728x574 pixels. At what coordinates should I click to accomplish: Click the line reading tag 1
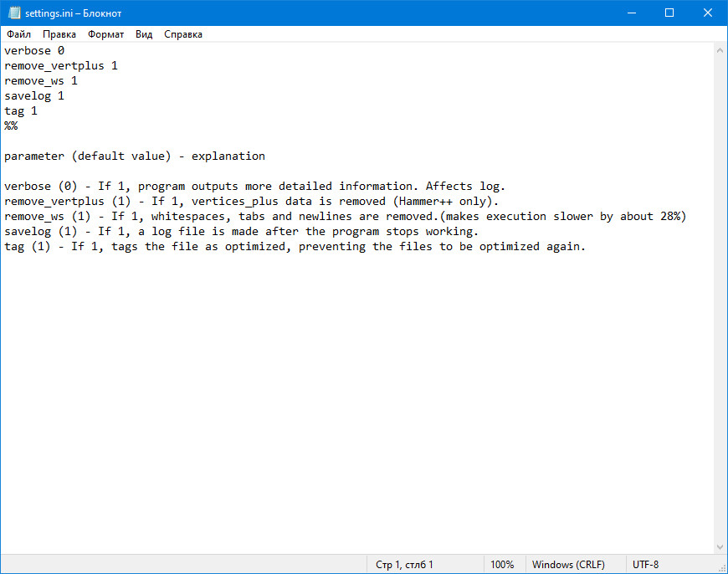pos(21,110)
